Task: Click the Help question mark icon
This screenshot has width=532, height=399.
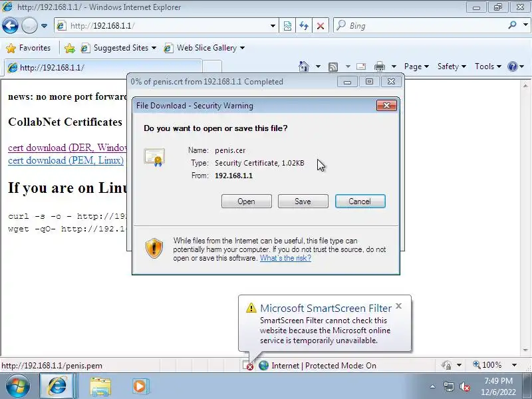Action: click(512, 66)
